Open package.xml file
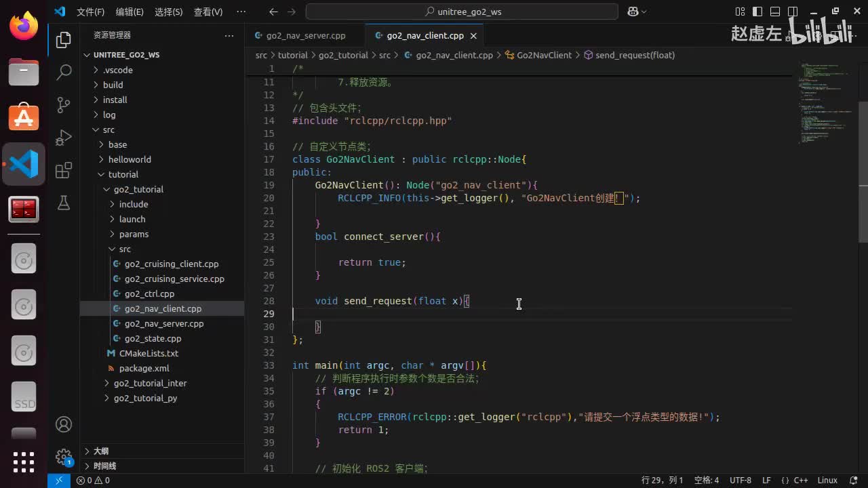 (x=162, y=368)
